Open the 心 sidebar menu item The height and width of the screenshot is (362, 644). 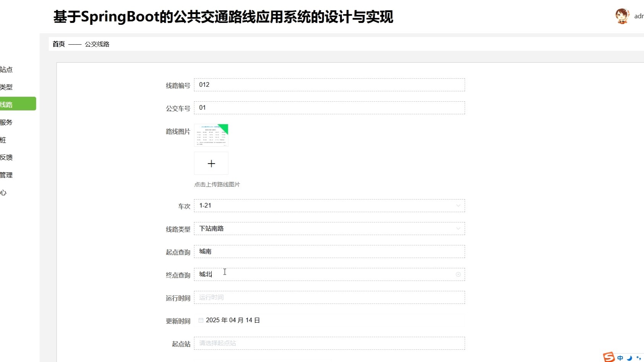[3, 193]
